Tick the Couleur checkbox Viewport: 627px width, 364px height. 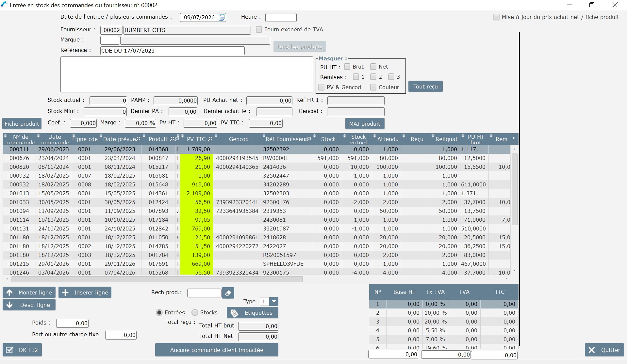(x=373, y=87)
